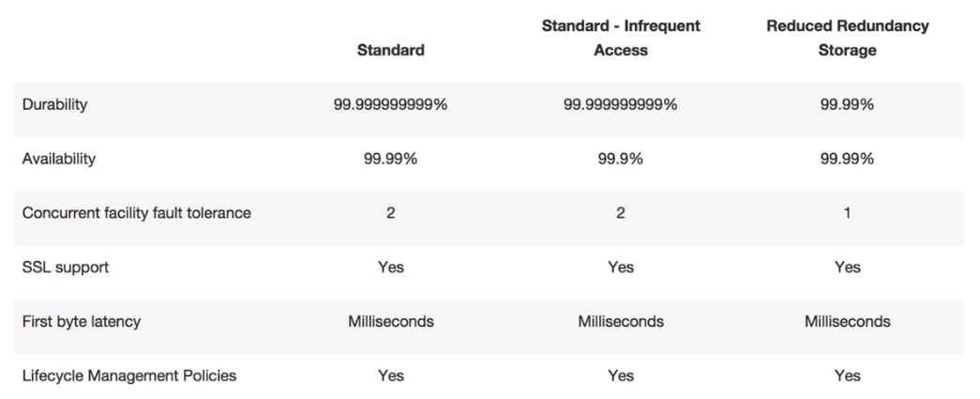Click the Standard column header
980x399 pixels.
[x=390, y=51]
